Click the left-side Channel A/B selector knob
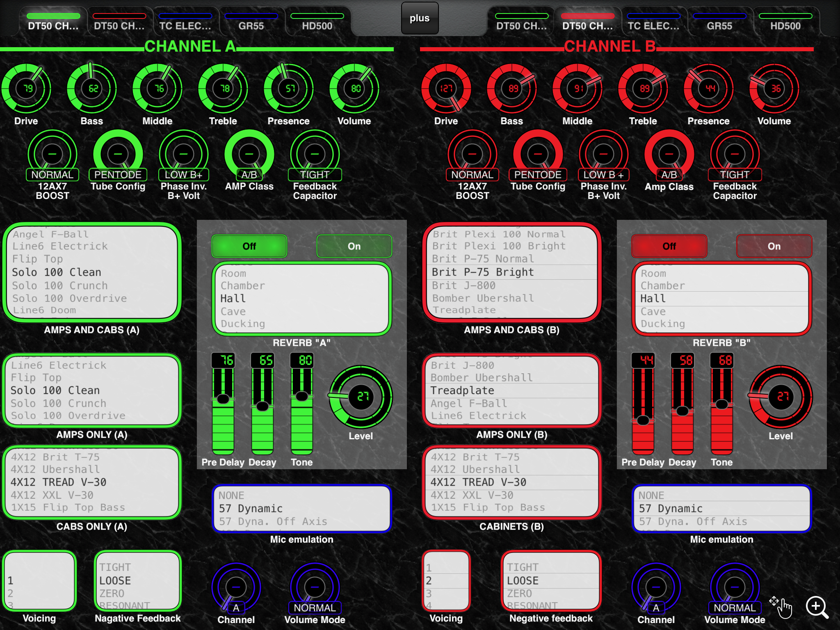The image size is (840, 630). click(x=236, y=588)
